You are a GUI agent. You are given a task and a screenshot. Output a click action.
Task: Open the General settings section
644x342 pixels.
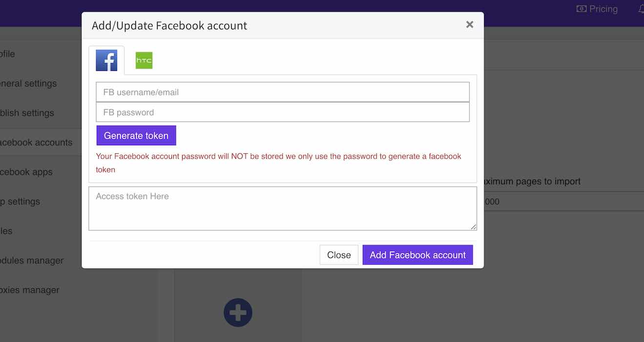pos(28,83)
